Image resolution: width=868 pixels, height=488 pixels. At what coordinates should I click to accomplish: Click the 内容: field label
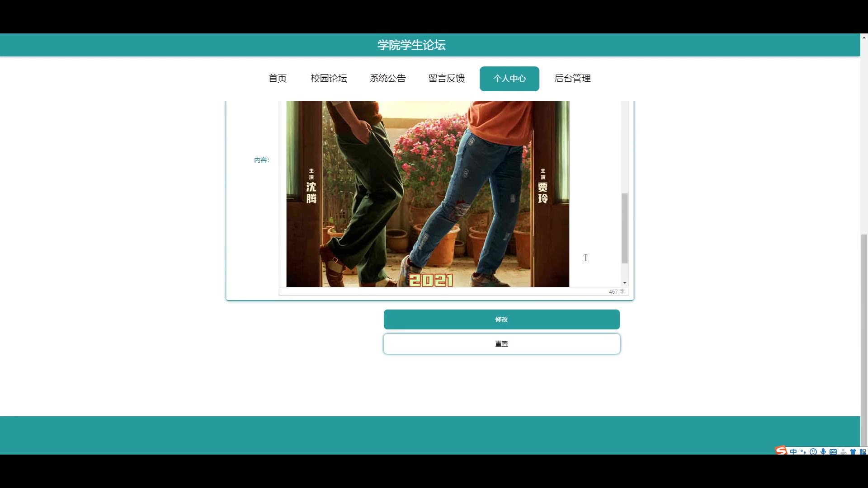click(x=262, y=160)
